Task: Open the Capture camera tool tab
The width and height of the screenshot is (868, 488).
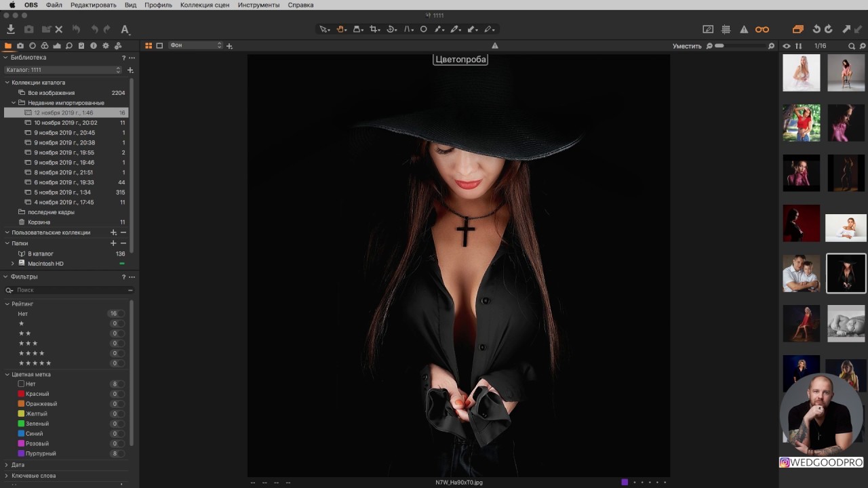Action: pos(20,46)
